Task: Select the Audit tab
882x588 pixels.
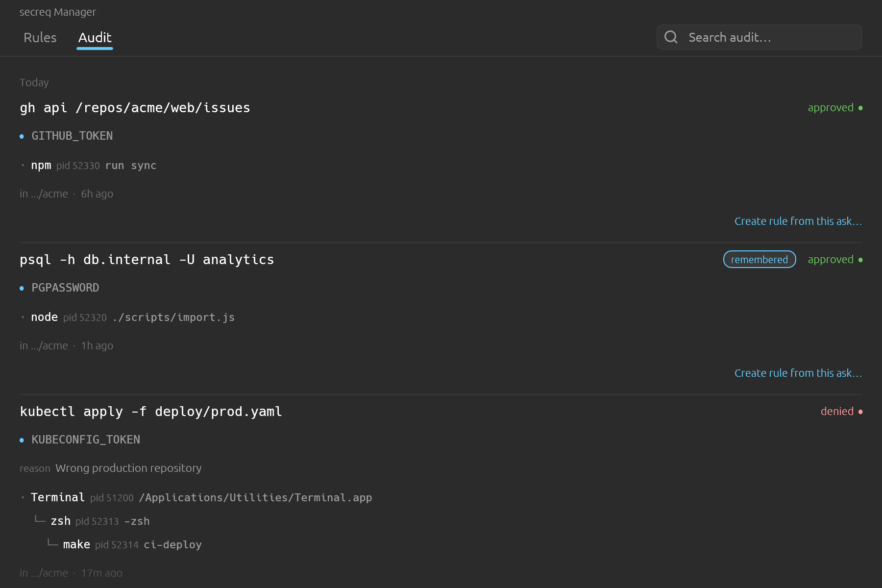Action: tap(95, 38)
